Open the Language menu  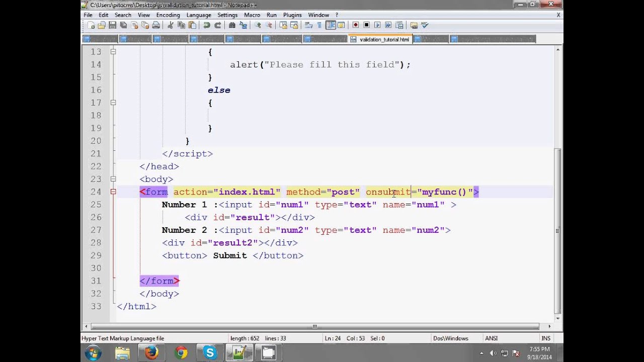[199, 15]
